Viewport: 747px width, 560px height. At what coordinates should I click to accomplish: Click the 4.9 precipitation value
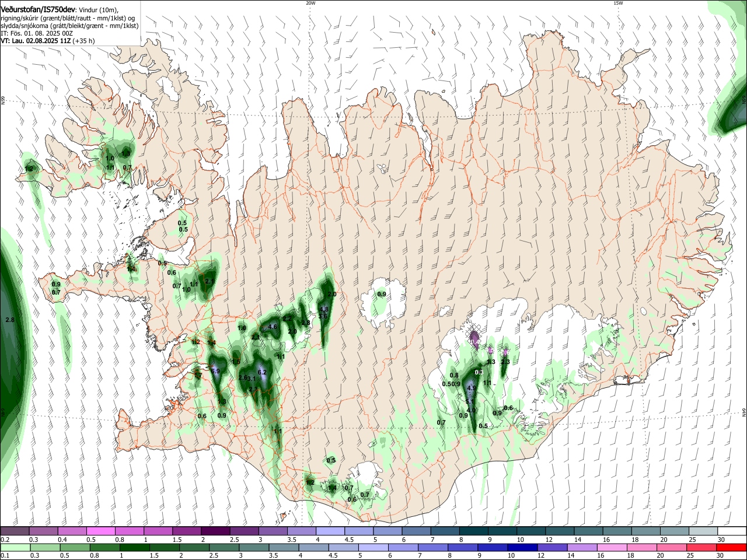472,388
